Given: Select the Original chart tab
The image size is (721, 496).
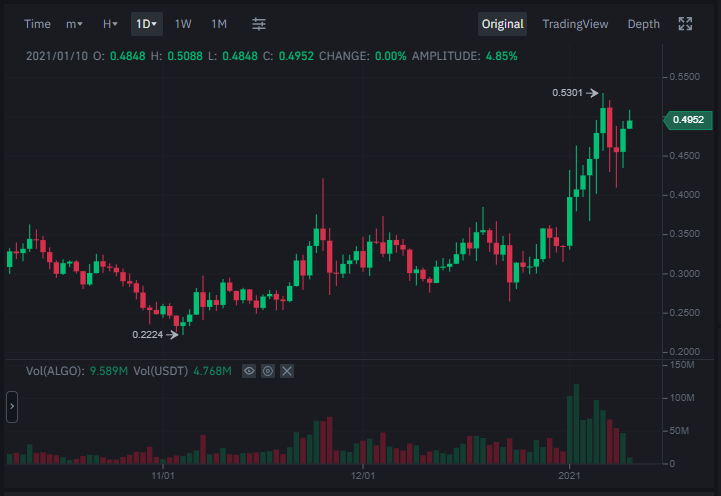Looking at the screenshot, I should [x=502, y=24].
